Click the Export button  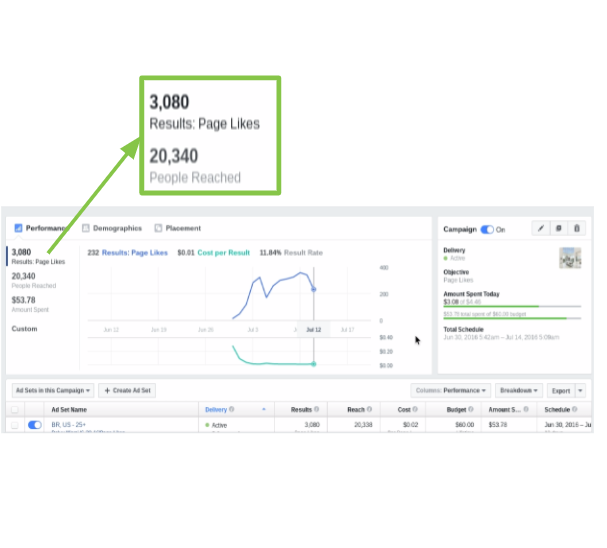(559, 389)
